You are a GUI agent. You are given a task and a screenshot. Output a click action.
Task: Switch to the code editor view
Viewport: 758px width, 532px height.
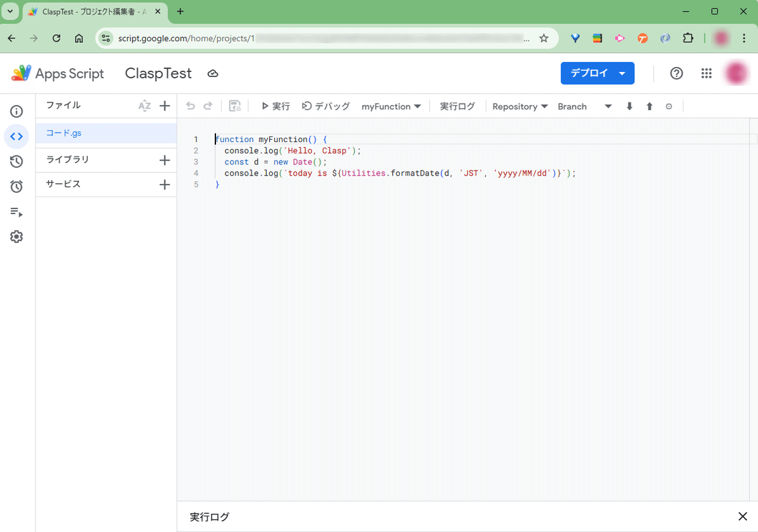pyautogui.click(x=16, y=136)
